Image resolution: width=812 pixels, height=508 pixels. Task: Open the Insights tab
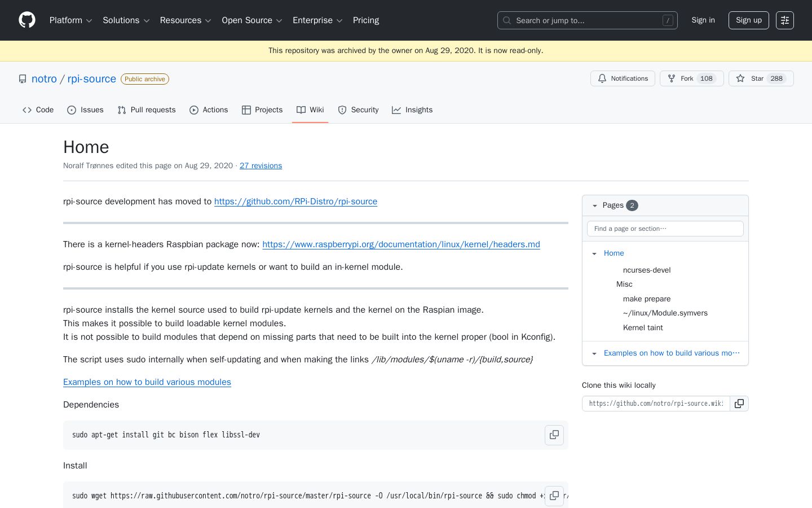[x=412, y=110]
